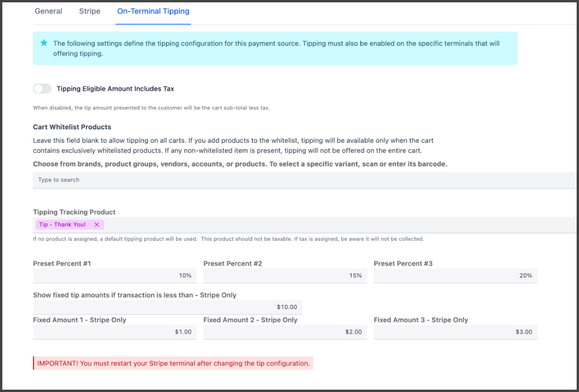Edit the Fixed Amount 3 field showing $3.00

(x=455, y=332)
